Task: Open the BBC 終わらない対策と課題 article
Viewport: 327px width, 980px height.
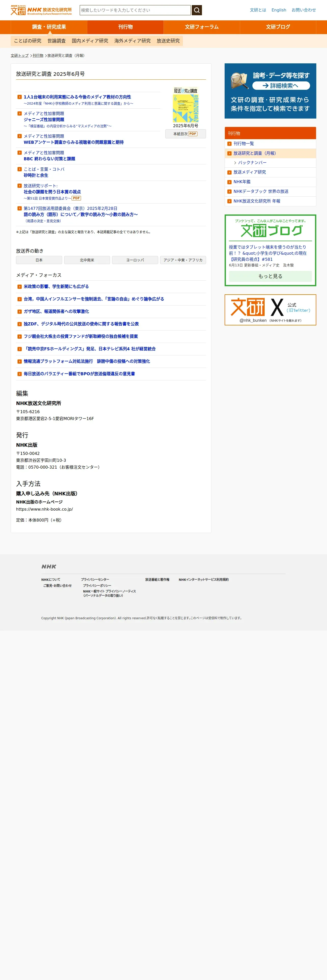Action: click(x=49, y=159)
